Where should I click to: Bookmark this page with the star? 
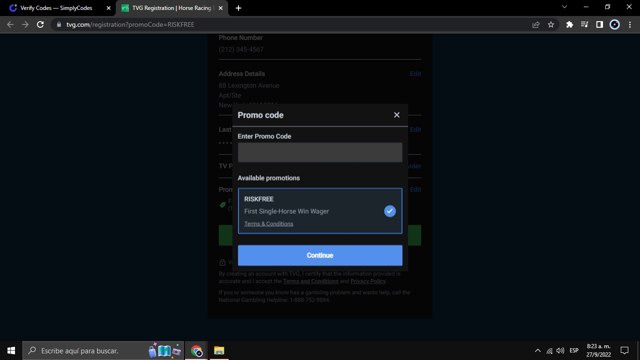pyautogui.click(x=551, y=25)
